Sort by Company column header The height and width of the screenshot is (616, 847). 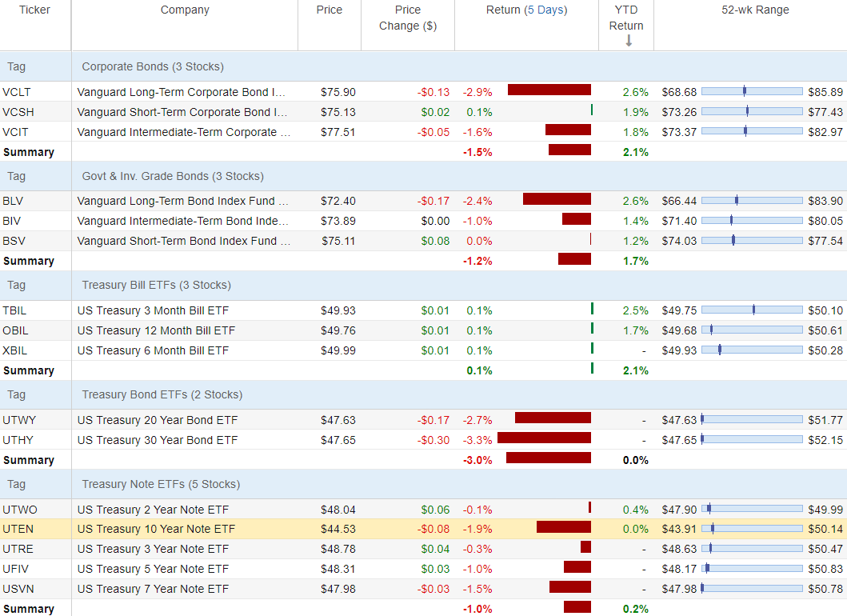(x=185, y=10)
